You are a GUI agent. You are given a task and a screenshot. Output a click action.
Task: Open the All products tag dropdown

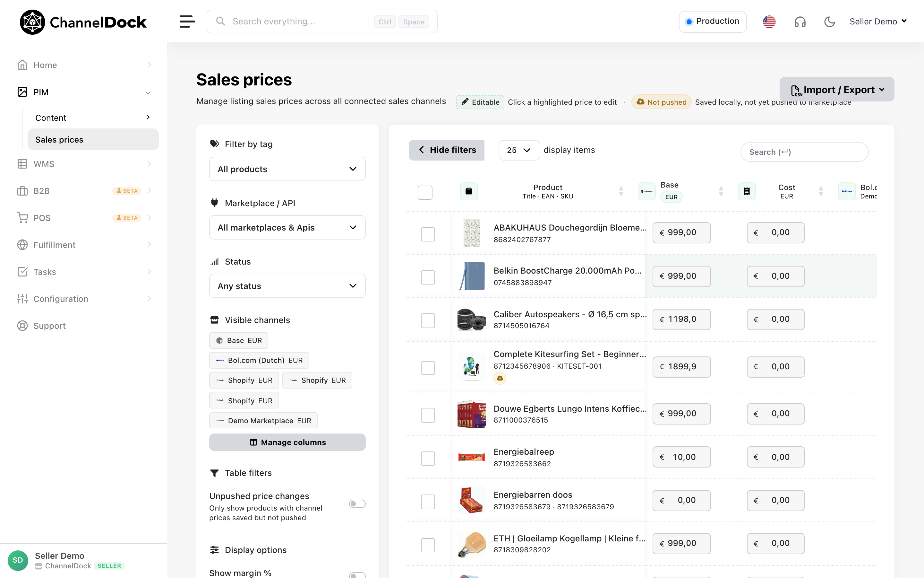287,169
